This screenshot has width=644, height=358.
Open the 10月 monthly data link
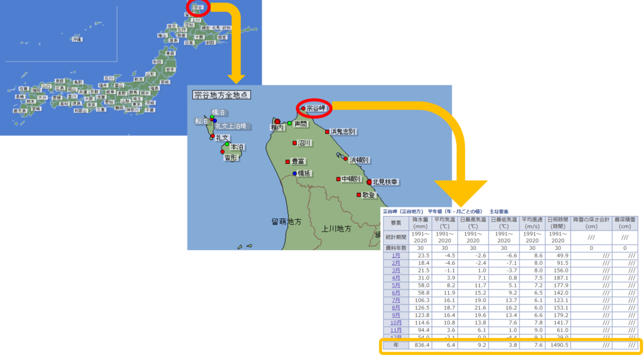(396, 322)
